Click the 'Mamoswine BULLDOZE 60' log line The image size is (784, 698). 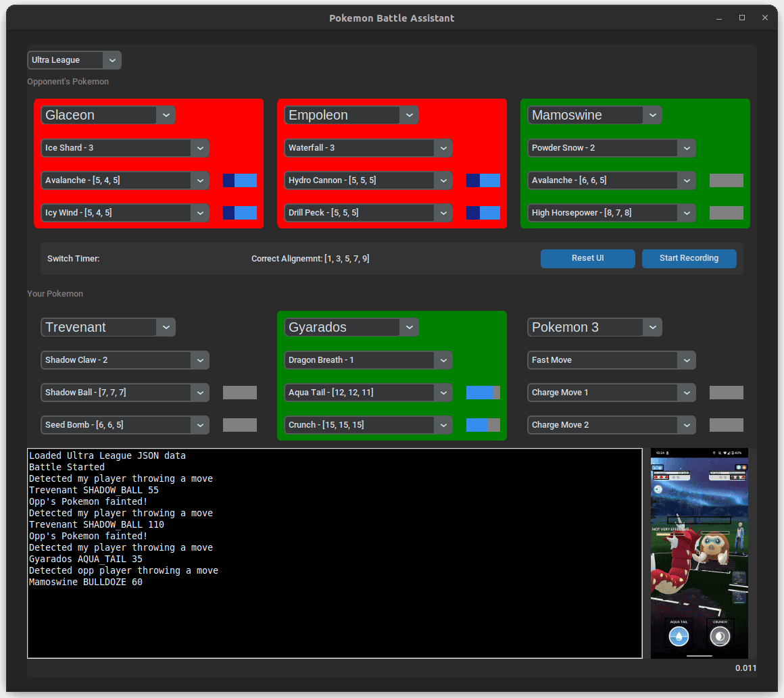(x=86, y=582)
